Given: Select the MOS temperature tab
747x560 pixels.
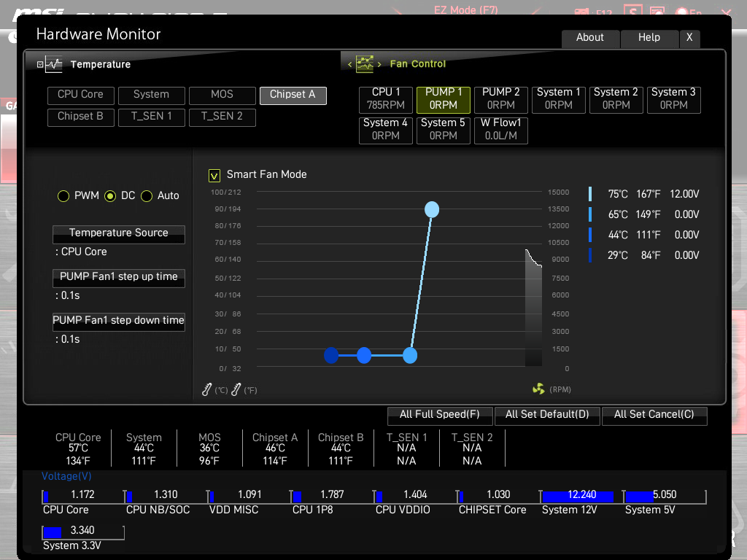Looking at the screenshot, I should tap(222, 96).
